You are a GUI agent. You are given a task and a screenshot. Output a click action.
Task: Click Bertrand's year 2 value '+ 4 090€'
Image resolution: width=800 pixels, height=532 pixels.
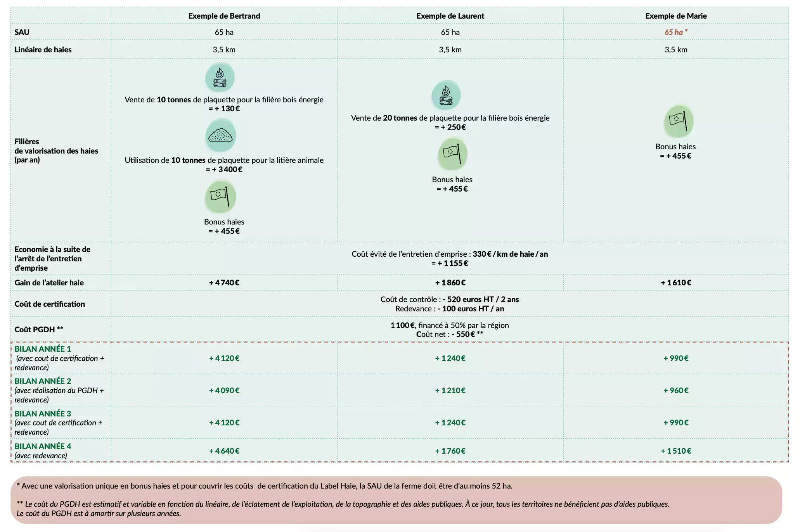pos(224,390)
